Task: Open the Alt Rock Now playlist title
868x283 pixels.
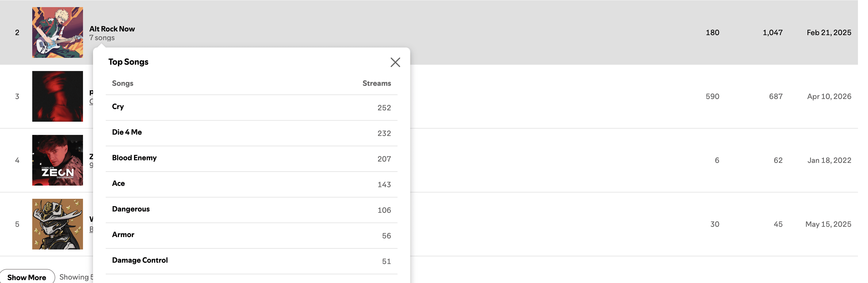Action: pos(112,29)
